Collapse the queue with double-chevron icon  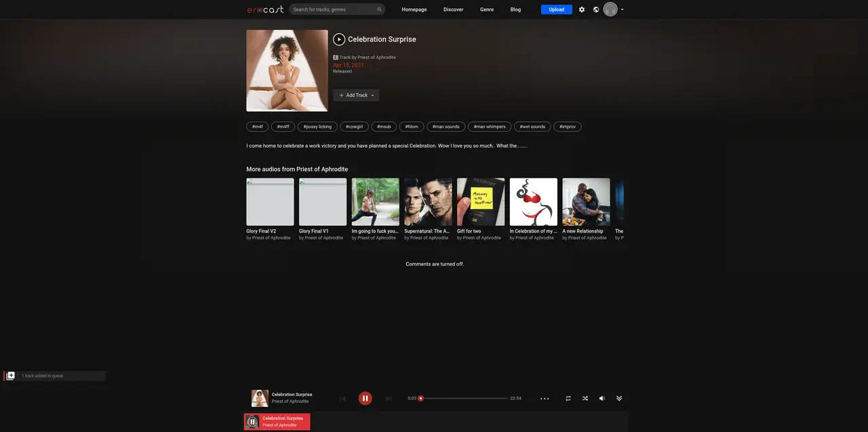619,399
